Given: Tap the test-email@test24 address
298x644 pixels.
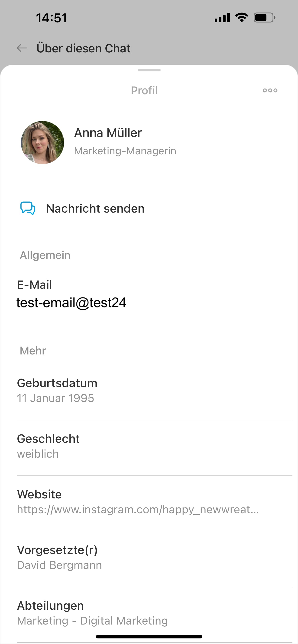Looking at the screenshot, I should pyautogui.click(x=71, y=303).
